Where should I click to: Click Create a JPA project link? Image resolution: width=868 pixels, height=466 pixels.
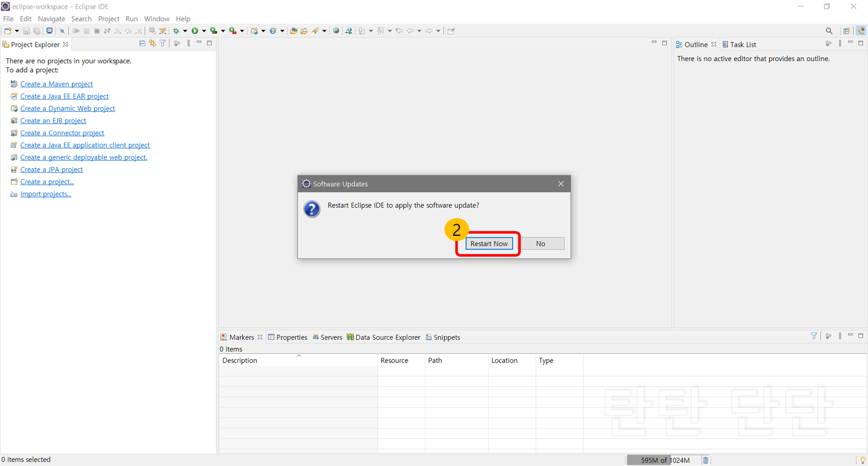point(52,169)
